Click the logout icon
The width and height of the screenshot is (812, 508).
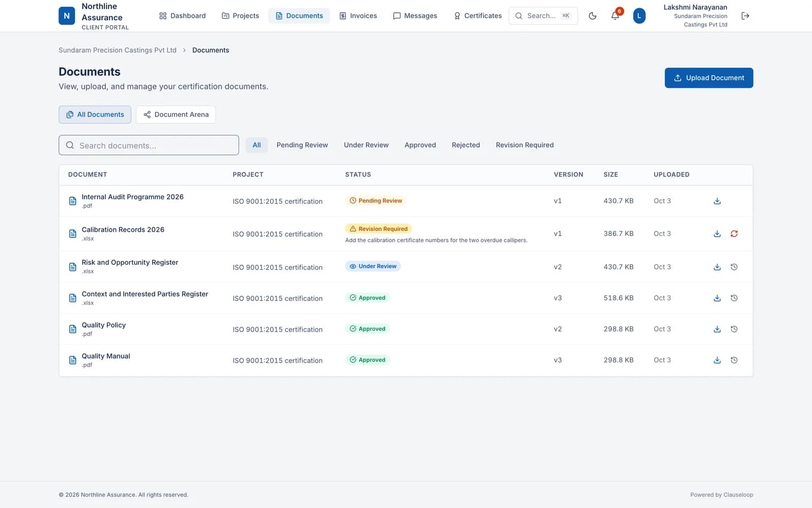(745, 16)
